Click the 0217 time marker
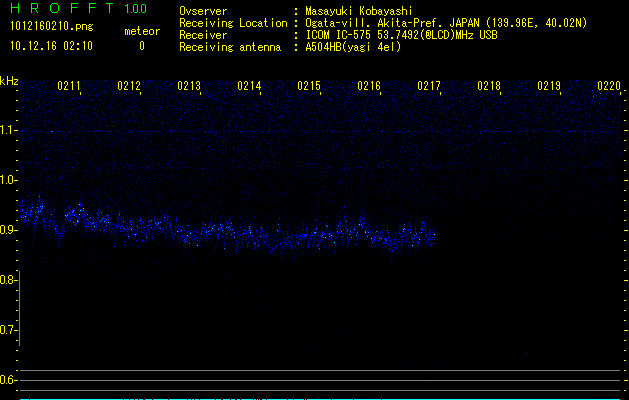The height and width of the screenshot is (400, 629). (429, 86)
